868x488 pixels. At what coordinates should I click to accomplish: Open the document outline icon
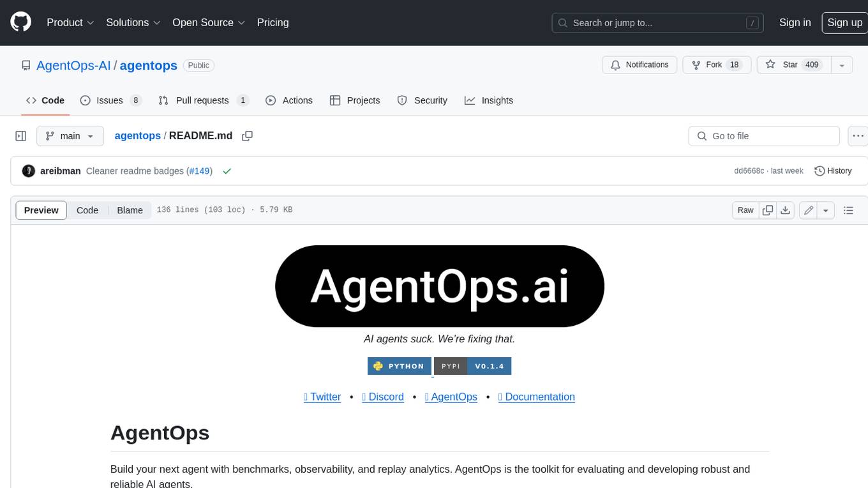click(848, 210)
